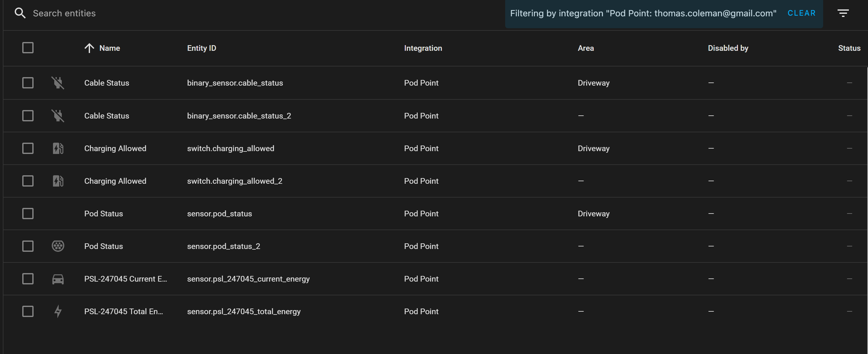This screenshot has width=868, height=354.
Task: Clear the Pod Point integration filter
Action: point(802,13)
